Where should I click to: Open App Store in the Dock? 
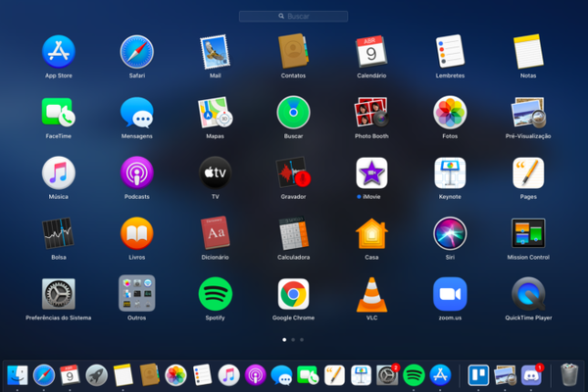tap(440, 375)
